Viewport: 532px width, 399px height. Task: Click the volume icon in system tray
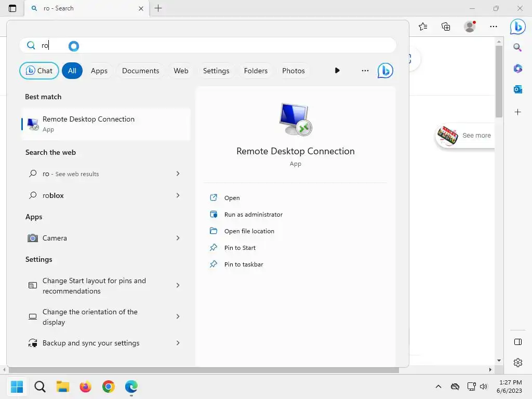tap(484, 387)
